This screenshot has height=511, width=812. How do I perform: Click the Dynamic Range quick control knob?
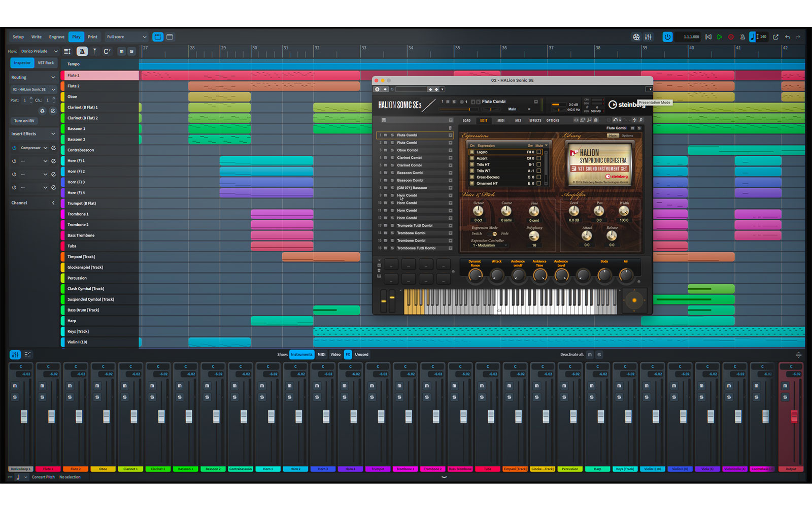coord(475,275)
